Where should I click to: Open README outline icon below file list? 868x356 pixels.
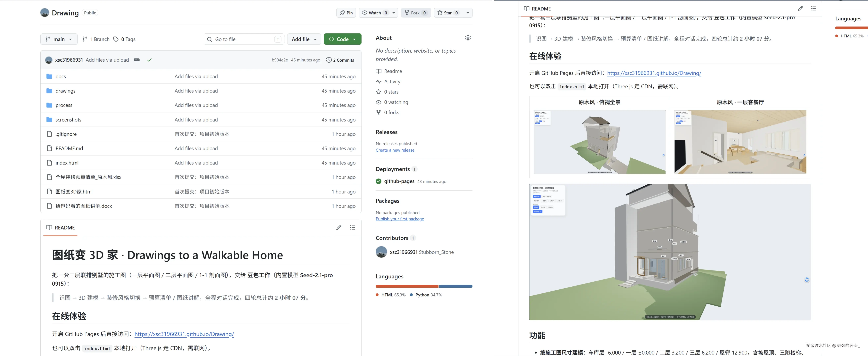click(352, 227)
